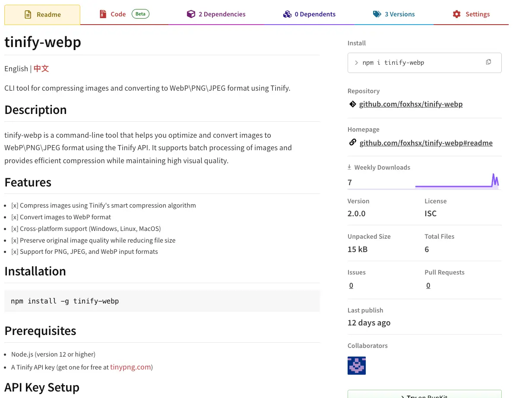Viewport: 532px width, 398px height.
Task: Click the Dependents cubes icon
Action: click(288, 14)
